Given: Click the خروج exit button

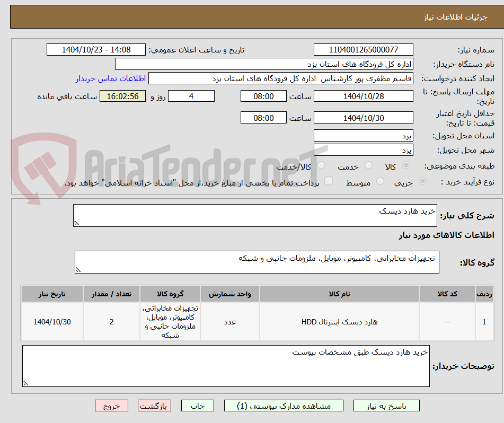Looking at the screenshot, I should pyautogui.click(x=111, y=406).
